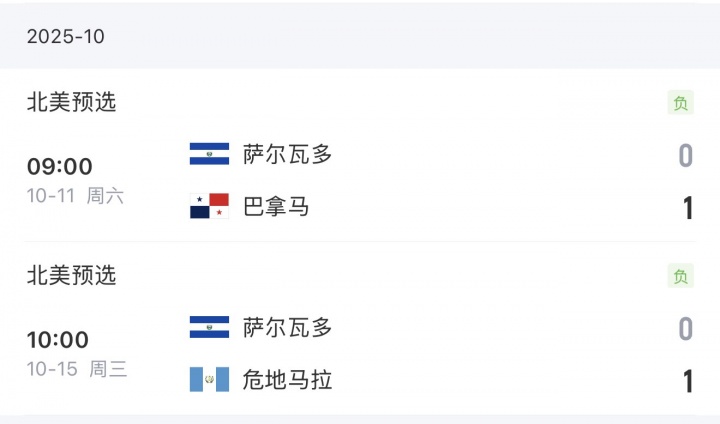Click the 10:00 kickoff time

59,339
